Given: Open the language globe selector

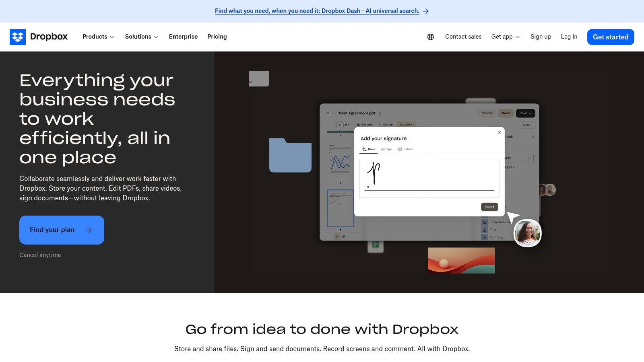Looking at the screenshot, I should (x=431, y=37).
